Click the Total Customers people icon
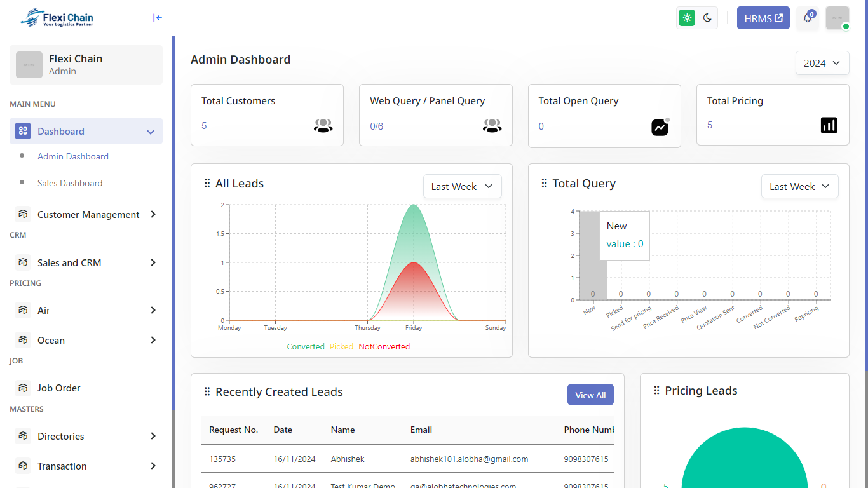Viewport: 868px width, 488px height. [x=323, y=126]
